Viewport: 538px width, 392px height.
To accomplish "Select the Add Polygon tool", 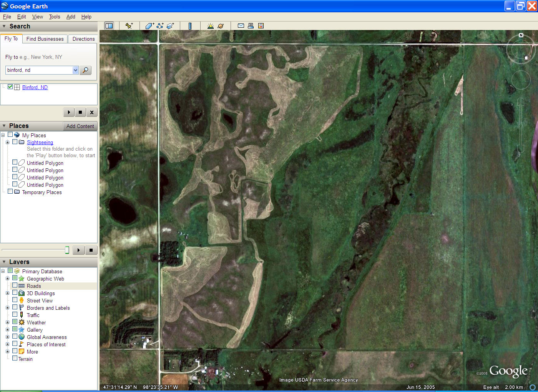I will click(149, 26).
